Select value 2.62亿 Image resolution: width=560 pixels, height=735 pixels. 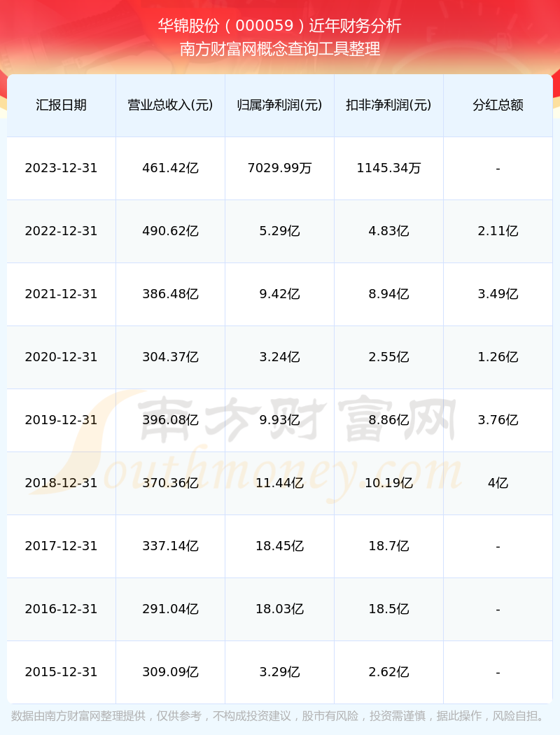coord(389,672)
